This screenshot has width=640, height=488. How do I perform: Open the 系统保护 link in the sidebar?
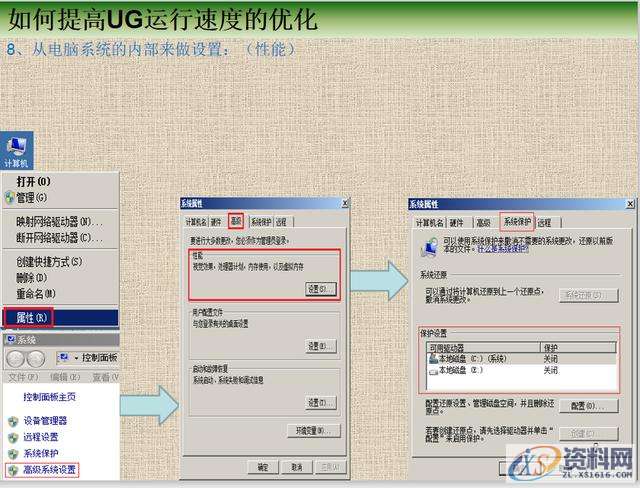click(x=40, y=453)
